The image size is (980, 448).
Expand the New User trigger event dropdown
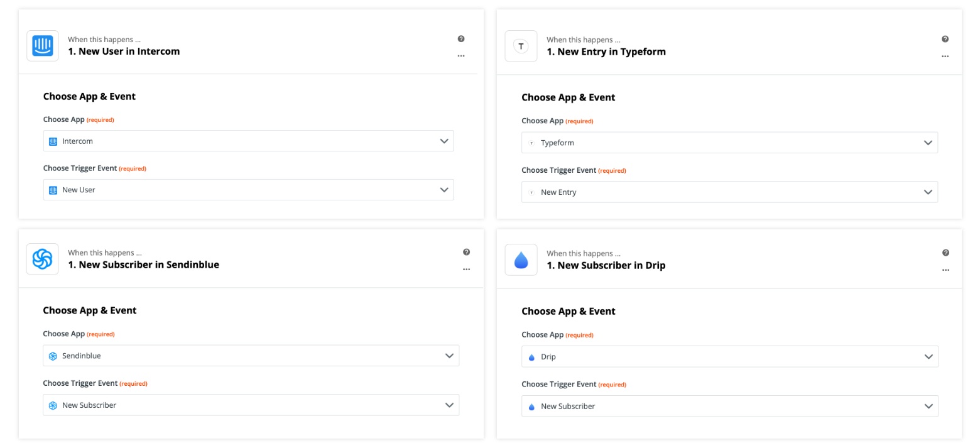(248, 190)
